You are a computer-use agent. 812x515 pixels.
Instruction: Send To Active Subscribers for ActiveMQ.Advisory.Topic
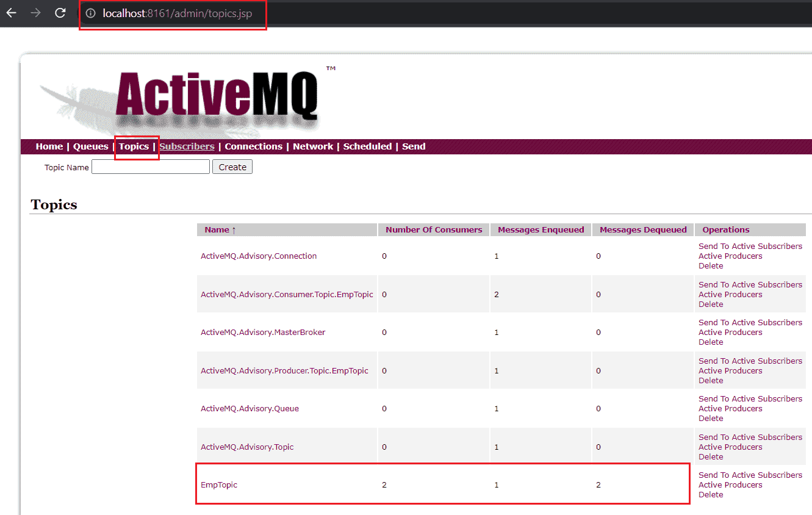pos(750,438)
